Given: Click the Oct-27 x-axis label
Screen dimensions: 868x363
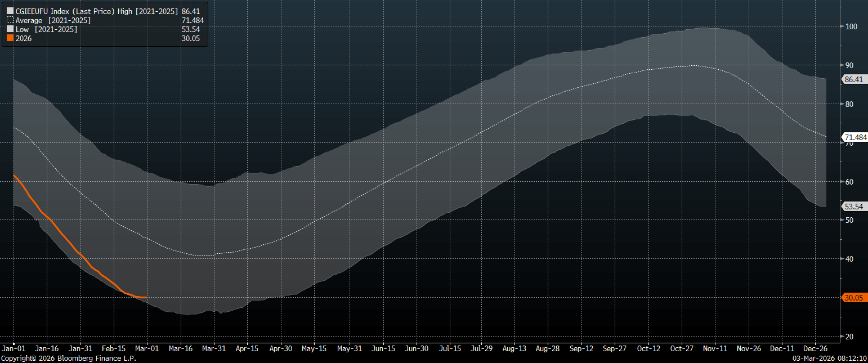Looking at the screenshot, I should pos(681,349).
